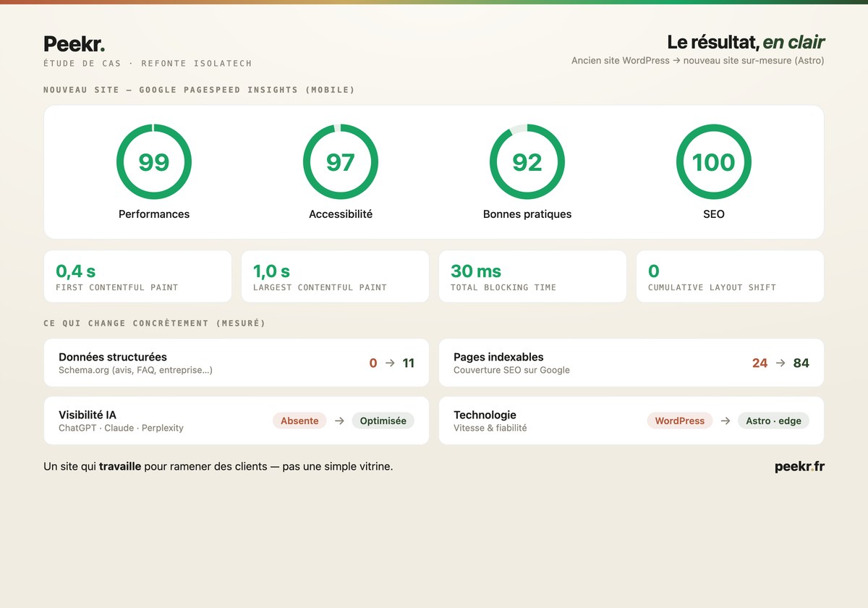
Task: Click the Accessibilité score circle 97
Action: [x=341, y=162]
